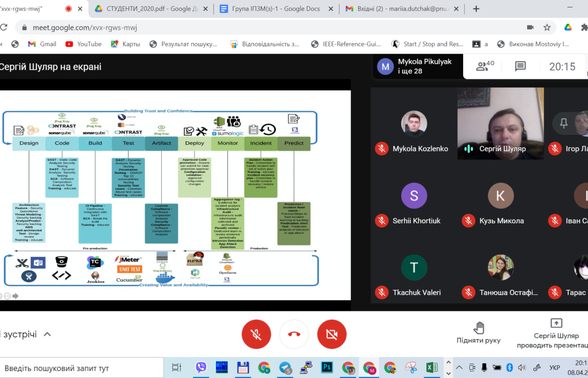Click the red hang-up call button
This screenshot has height=378, width=588.
tap(294, 334)
